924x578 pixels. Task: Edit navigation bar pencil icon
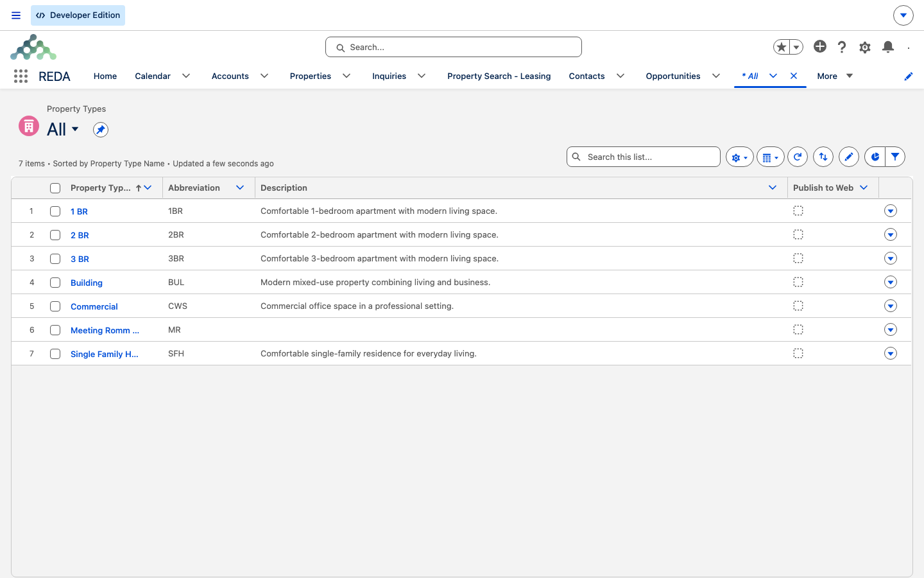click(x=908, y=76)
